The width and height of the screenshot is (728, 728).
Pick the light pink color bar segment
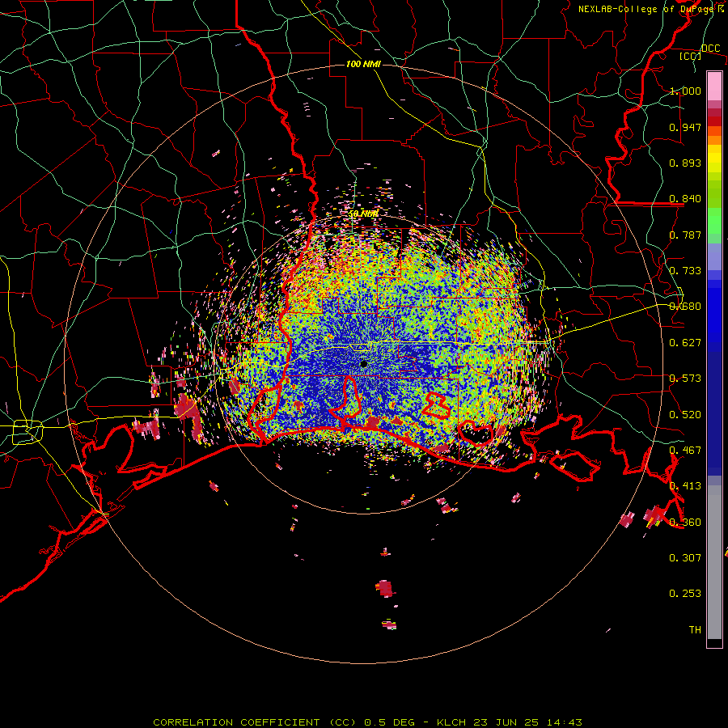(714, 86)
